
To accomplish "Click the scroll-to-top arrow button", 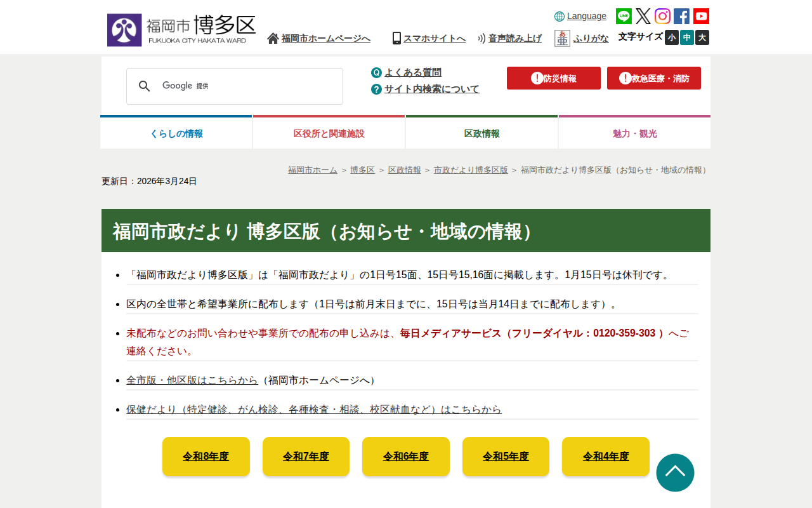I will (x=675, y=472).
